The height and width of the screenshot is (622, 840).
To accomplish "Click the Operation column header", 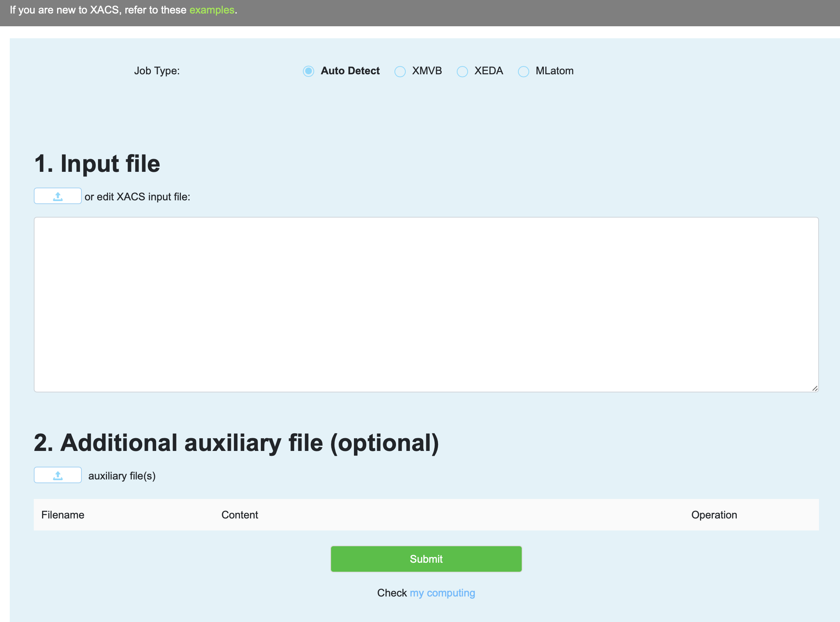I will pyautogui.click(x=714, y=515).
